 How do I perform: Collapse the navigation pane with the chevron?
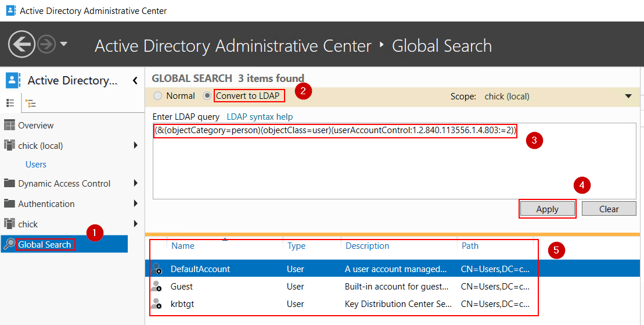coord(135,81)
